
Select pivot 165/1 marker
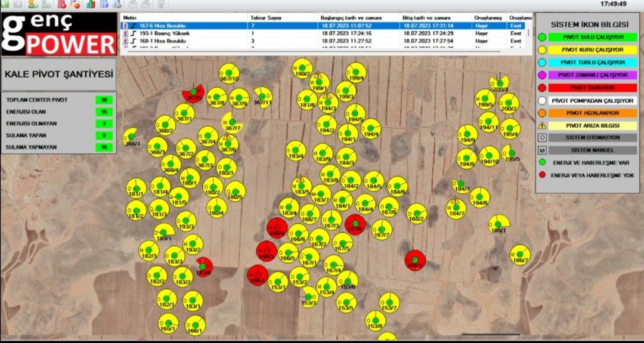tap(168, 323)
